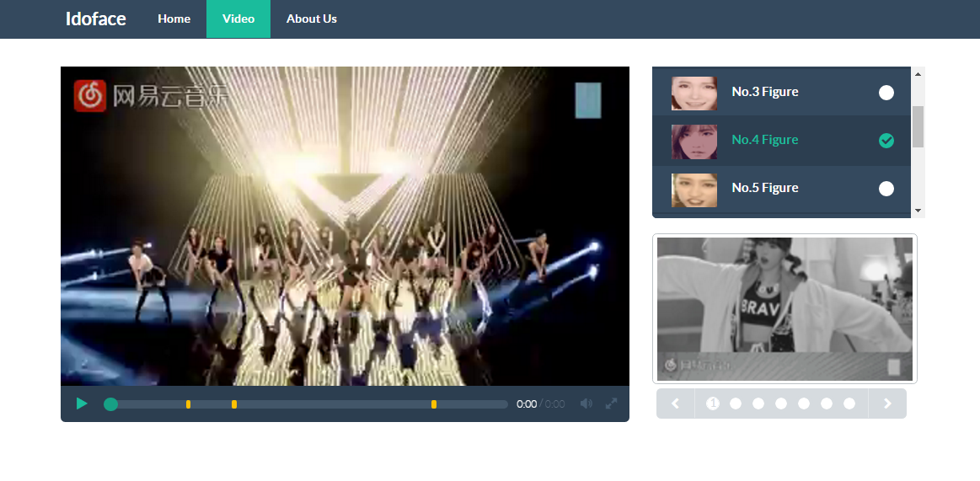Click the grayscale preview image
Image resolution: width=980 pixels, height=481 pixels.
point(785,308)
